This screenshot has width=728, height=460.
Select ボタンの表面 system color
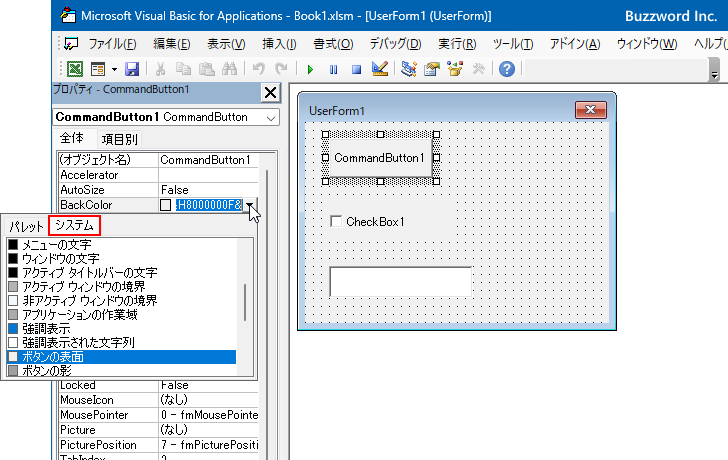[122, 356]
